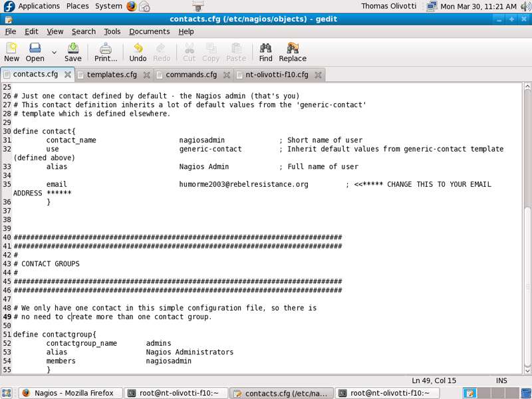The image size is (532, 399).
Task: Place cursor on email address humorme2003@rebelresistance.org
Action: coord(243,184)
